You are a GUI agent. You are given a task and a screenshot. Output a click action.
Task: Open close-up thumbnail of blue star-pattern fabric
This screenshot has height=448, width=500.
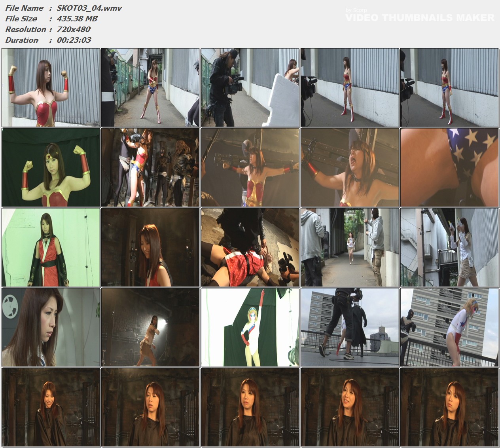[x=450, y=167]
